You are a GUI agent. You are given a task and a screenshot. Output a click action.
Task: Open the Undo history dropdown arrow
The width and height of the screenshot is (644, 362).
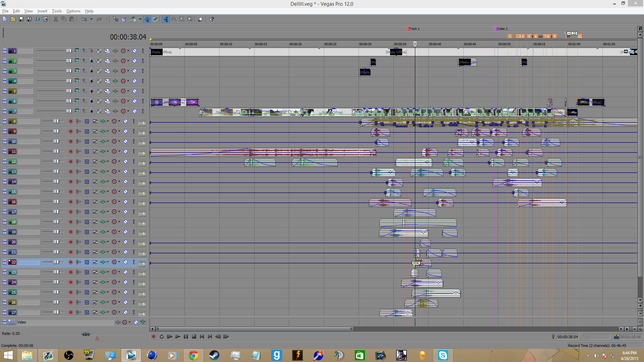[x=91, y=19]
